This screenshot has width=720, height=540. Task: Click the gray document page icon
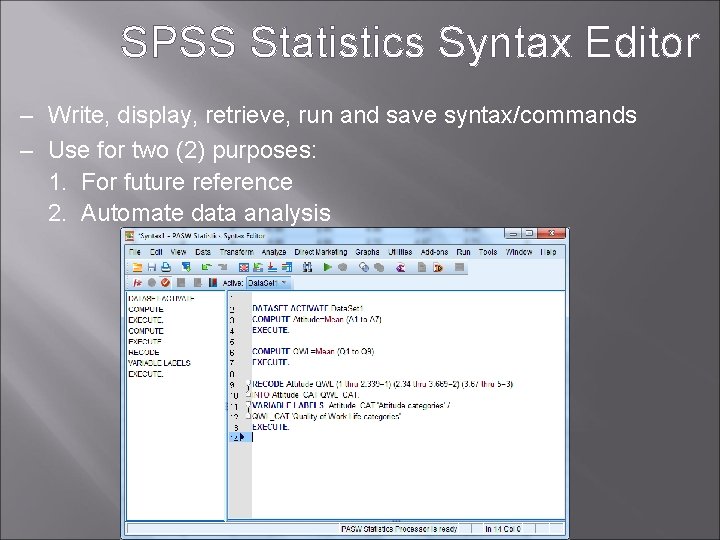coord(422,267)
